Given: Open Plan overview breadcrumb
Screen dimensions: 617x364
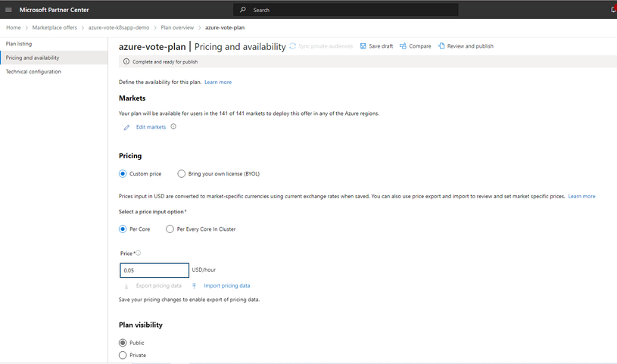Looking at the screenshot, I should (177, 27).
